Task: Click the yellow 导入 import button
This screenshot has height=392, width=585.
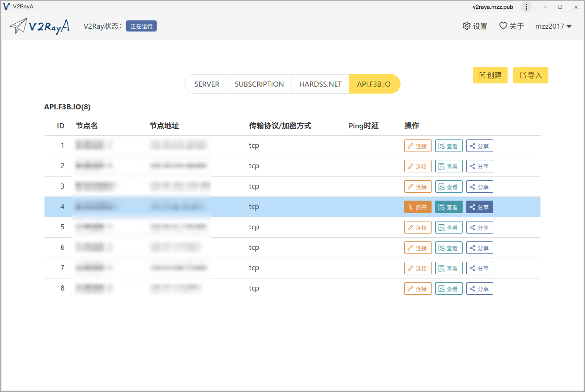Action: (x=531, y=75)
